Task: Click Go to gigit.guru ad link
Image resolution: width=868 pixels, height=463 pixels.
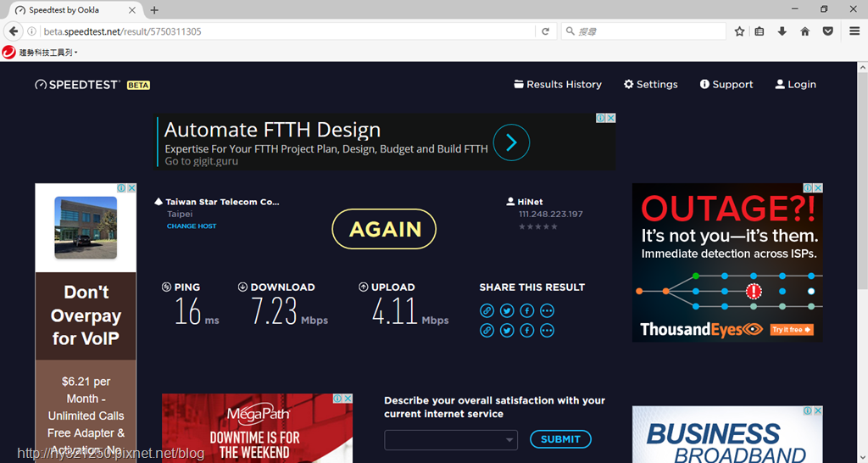Action: pos(202,161)
